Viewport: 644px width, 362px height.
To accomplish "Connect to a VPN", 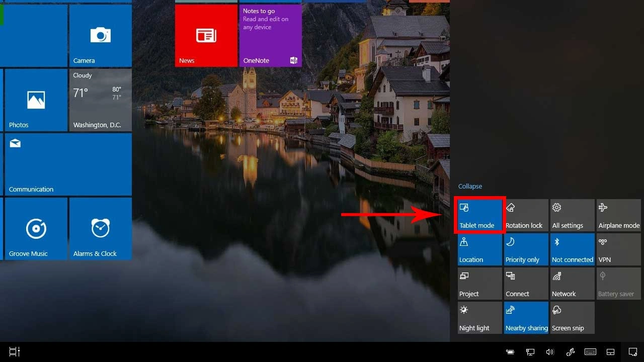I will click(618, 249).
